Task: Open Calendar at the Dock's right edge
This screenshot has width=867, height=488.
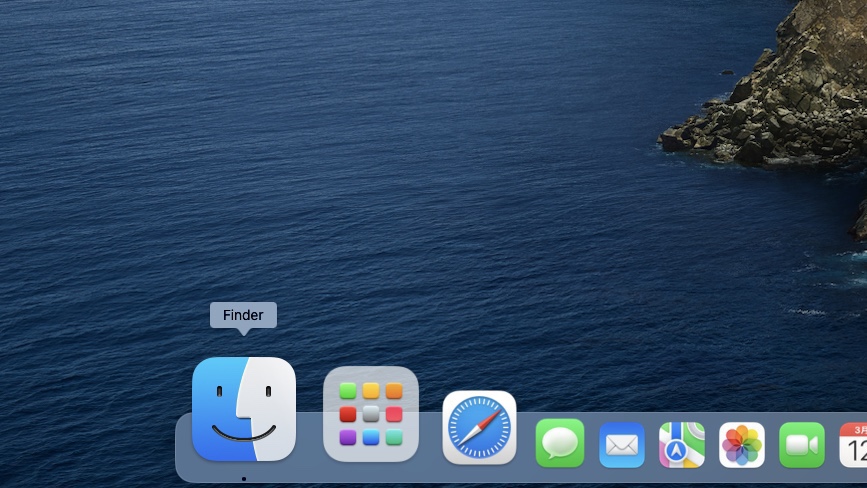Action: click(854, 445)
